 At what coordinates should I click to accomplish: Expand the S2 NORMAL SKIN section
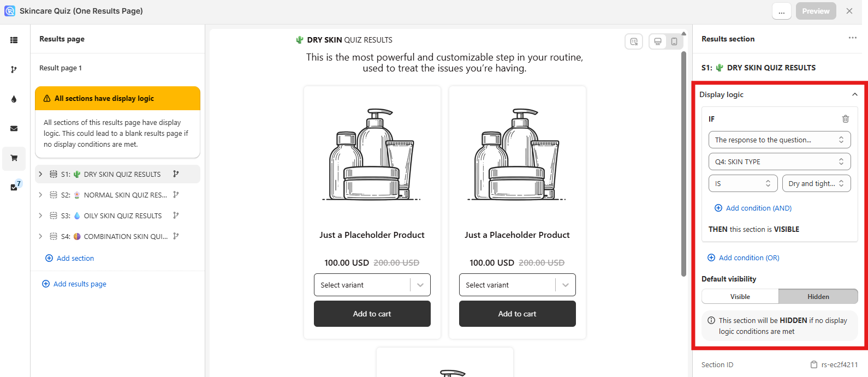[x=40, y=195]
